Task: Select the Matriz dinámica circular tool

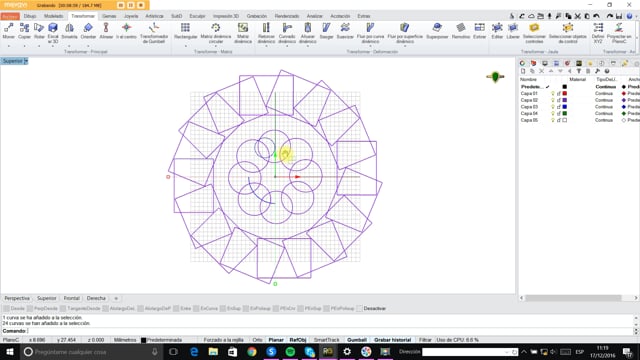Action: tap(216, 33)
